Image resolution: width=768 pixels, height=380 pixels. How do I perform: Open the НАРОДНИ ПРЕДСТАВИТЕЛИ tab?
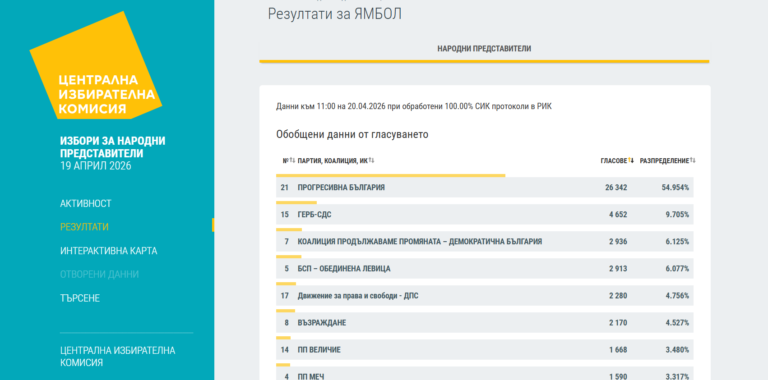pos(484,49)
